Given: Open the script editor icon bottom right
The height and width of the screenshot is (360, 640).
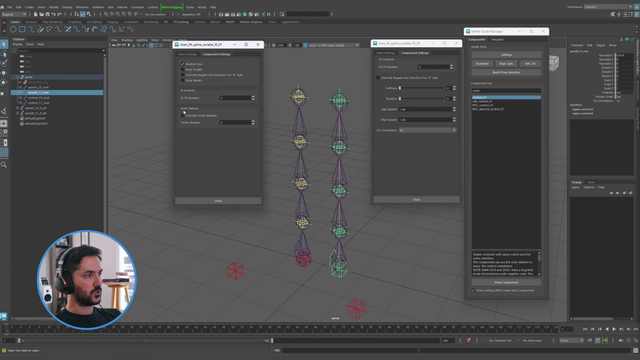Looking at the screenshot, I should tap(636, 350).
